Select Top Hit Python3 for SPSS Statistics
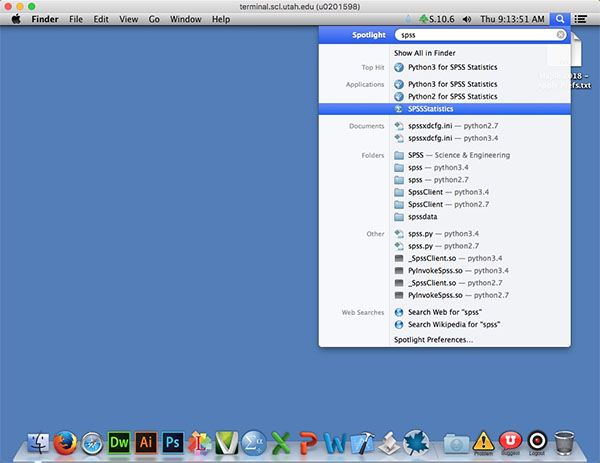The height and width of the screenshot is (463, 600). [444, 67]
